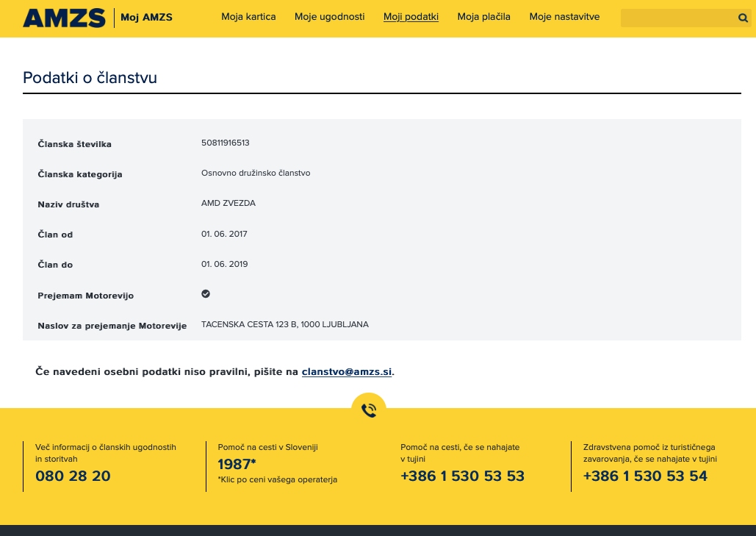Viewport: 756px width, 536px height.
Task: Open Moja plačila section
Action: coord(483,17)
